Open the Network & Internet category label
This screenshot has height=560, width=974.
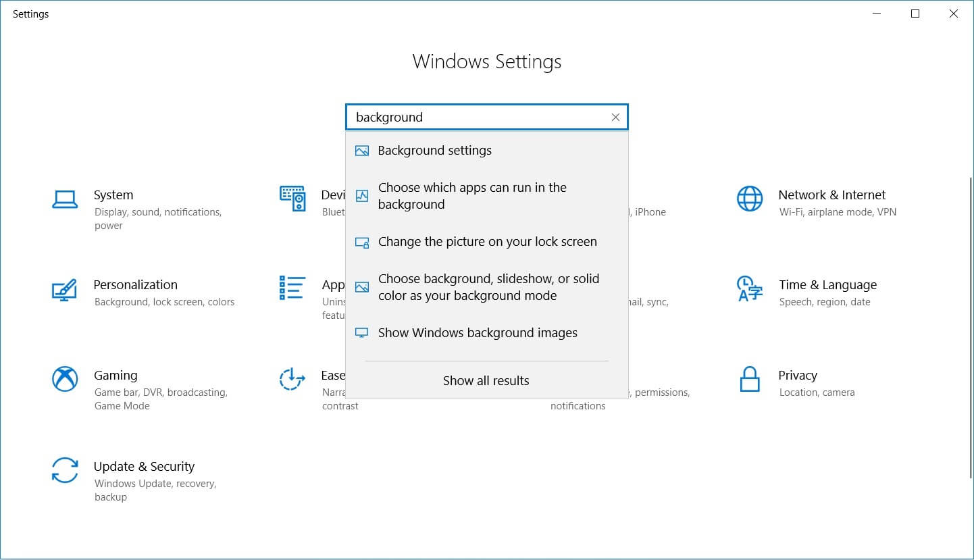(832, 195)
